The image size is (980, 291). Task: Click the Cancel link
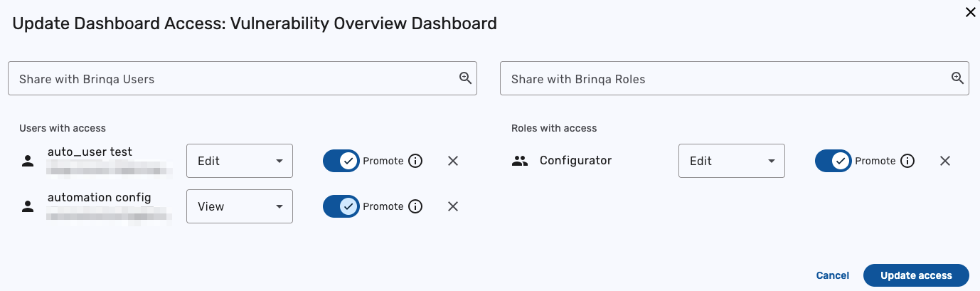coord(832,275)
